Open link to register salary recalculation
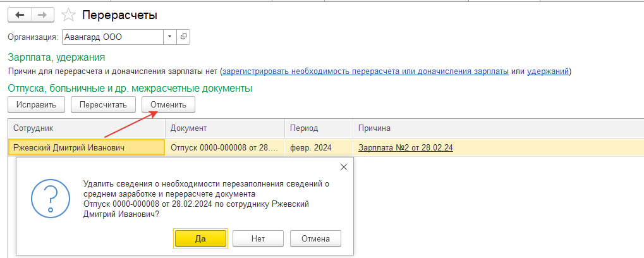Image resolution: width=644 pixels, height=258 pixels. (x=365, y=71)
